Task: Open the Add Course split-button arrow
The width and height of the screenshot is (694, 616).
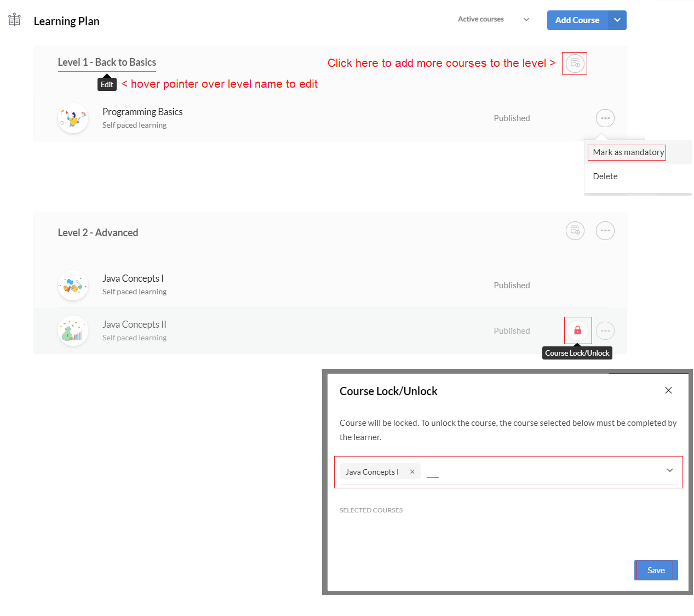Action: [617, 20]
